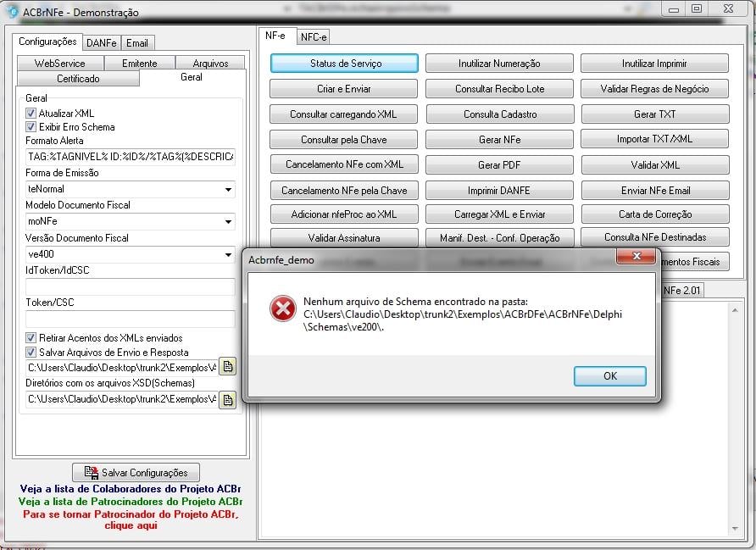
Task: Click Consultar carregando XML button
Action: pyautogui.click(x=344, y=114)
